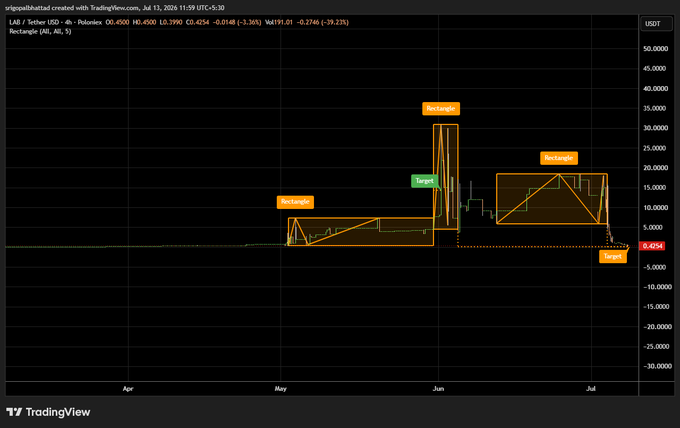Click the low value L0.3990 in the legend
The height and width of the screenshot is (428, 680).
pos(171,22)
